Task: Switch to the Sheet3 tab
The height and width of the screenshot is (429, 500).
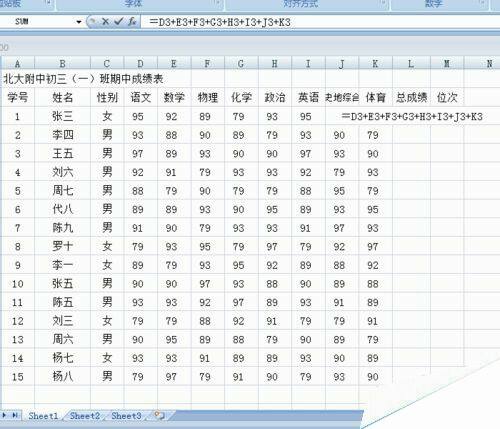Action: [126, 416]
